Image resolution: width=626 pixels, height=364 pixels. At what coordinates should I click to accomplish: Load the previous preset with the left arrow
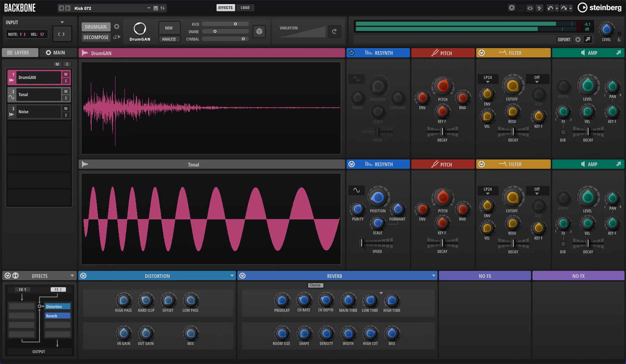[x=61, y=8]
